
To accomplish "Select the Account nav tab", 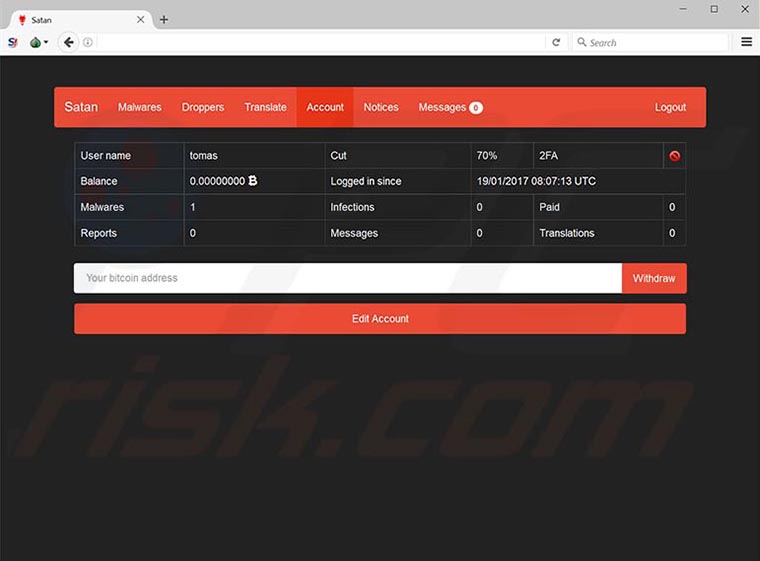I will pos(325,107).
